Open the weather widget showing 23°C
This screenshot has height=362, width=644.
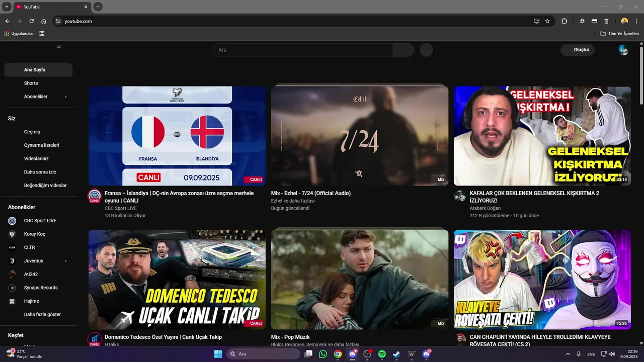[x=24, y=354]
